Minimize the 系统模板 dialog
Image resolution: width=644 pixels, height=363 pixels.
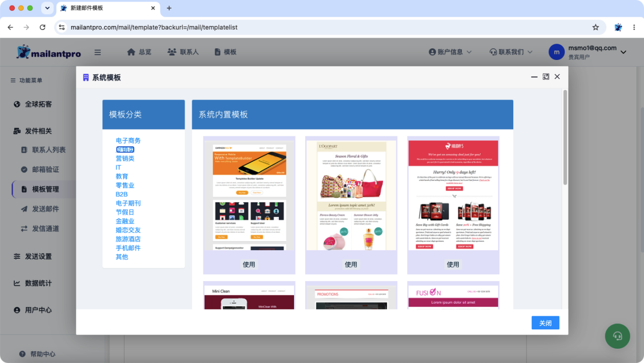534,77
